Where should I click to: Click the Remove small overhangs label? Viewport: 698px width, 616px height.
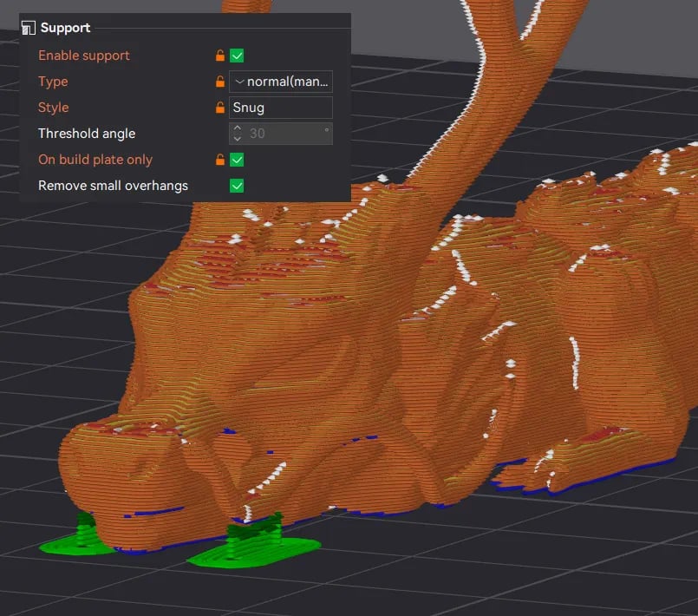[x=113, y=186]
